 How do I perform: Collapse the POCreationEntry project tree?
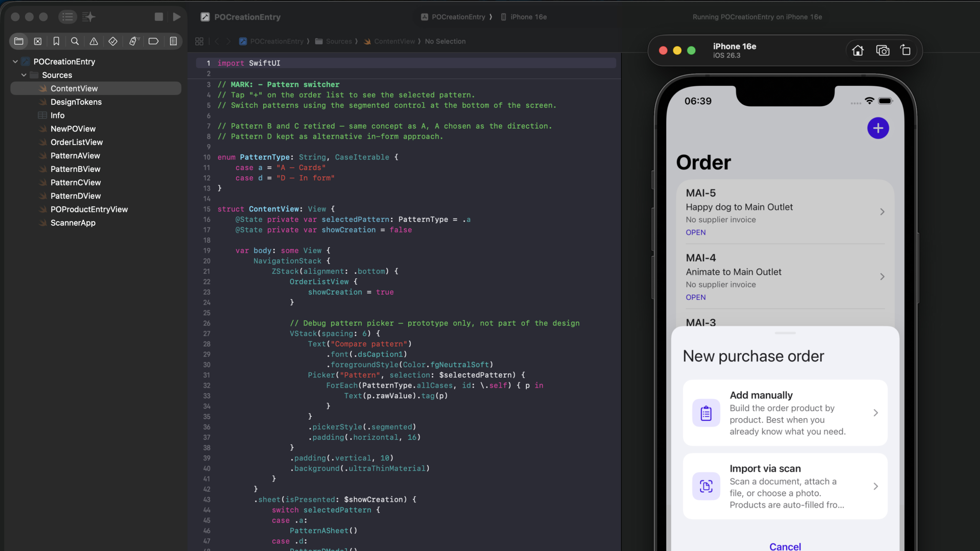(15, 62)
